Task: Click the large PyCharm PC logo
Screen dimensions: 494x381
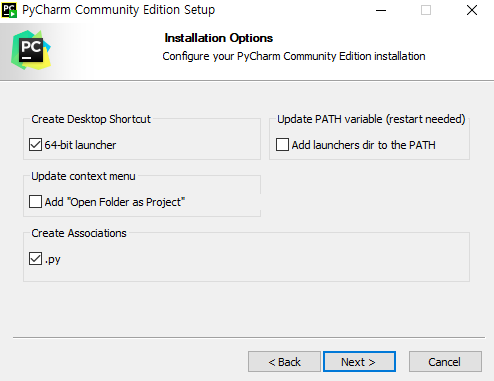Action: coord(31,50)
